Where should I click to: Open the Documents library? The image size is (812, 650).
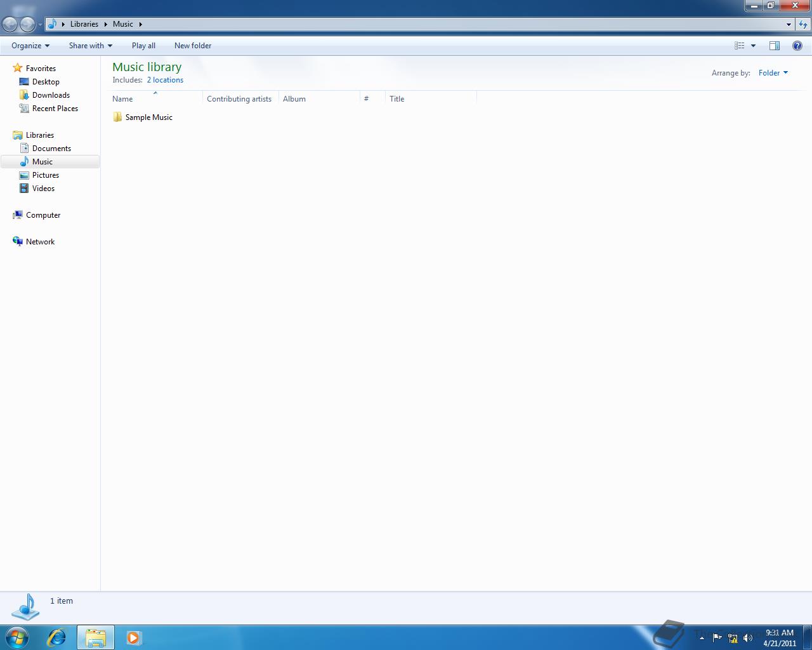point(51,149)
